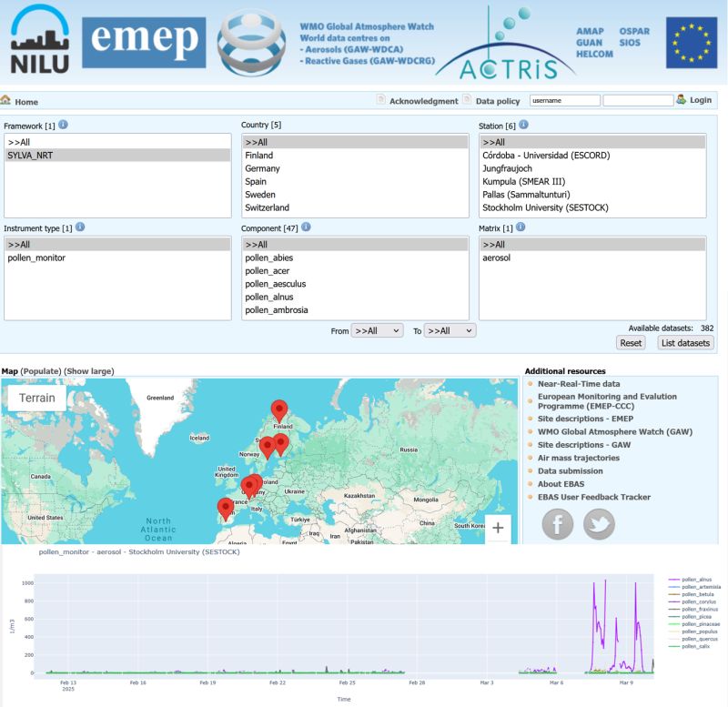The image size is (728, 707).
Task: Click the Reset button
Action: pos(631,343)
